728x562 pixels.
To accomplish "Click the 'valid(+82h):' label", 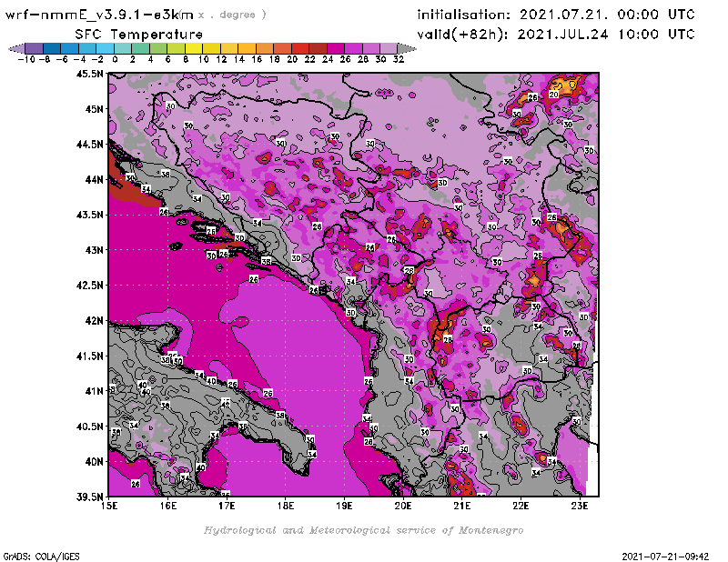I will point(464,35).
